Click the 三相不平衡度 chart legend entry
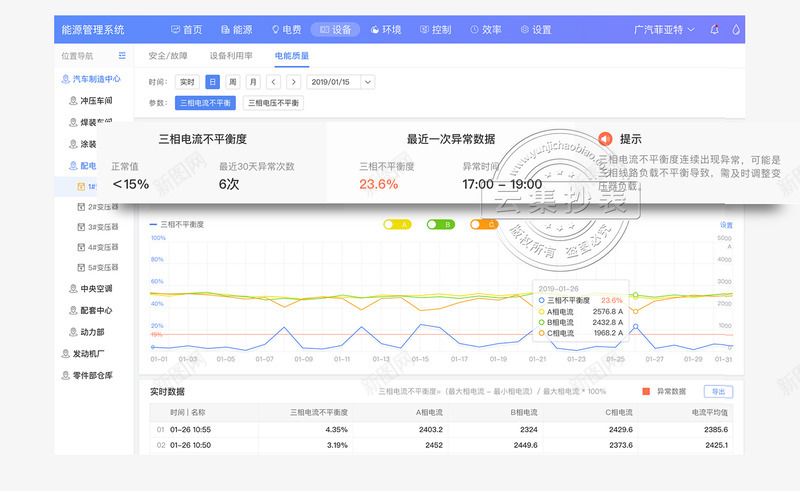 click(177, 224)
